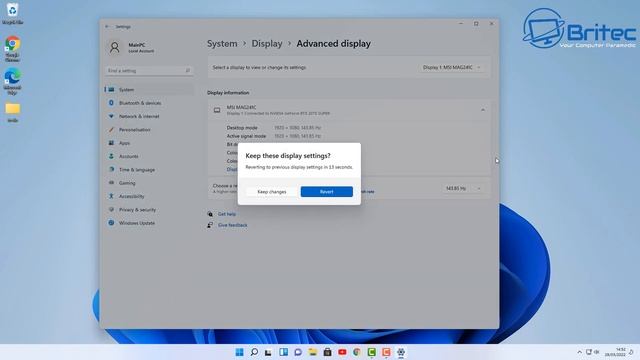Select Accessibility in the sidebar

149,196
